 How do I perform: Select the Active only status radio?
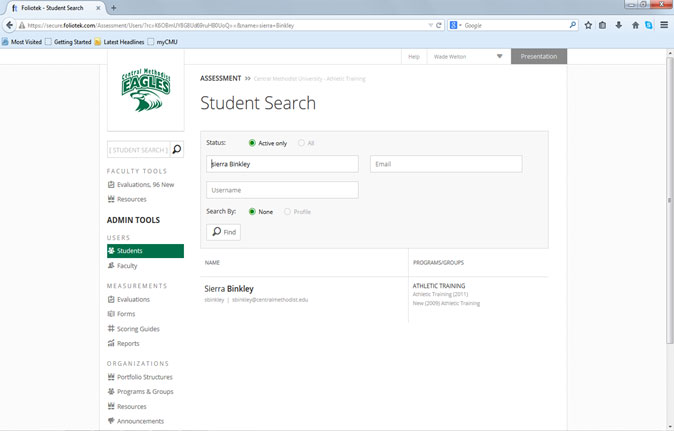click(252, 143)
